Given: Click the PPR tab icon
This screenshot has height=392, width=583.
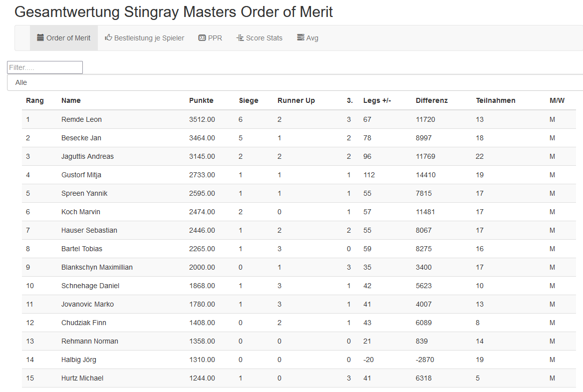Looking at the screenshot, I should [x=202, y=38].
